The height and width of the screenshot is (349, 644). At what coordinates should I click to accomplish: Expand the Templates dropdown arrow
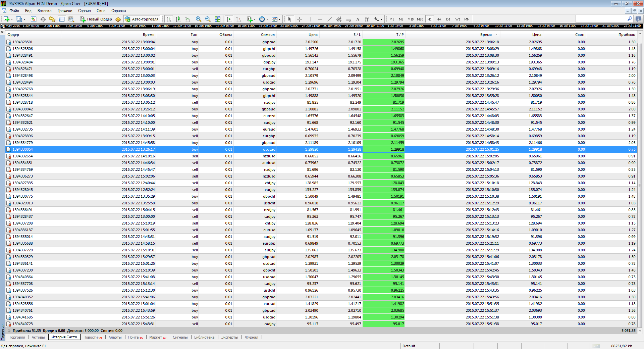click(280, 19)
